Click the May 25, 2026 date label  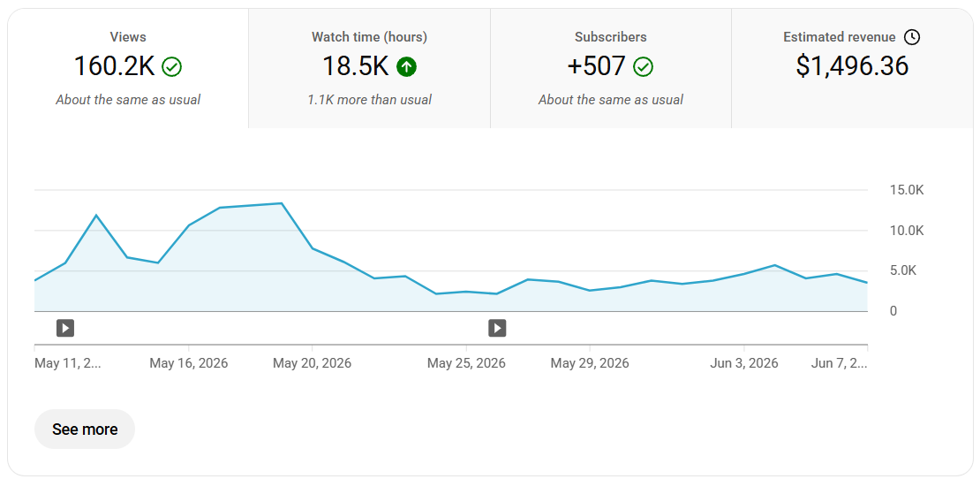(466, 363)
